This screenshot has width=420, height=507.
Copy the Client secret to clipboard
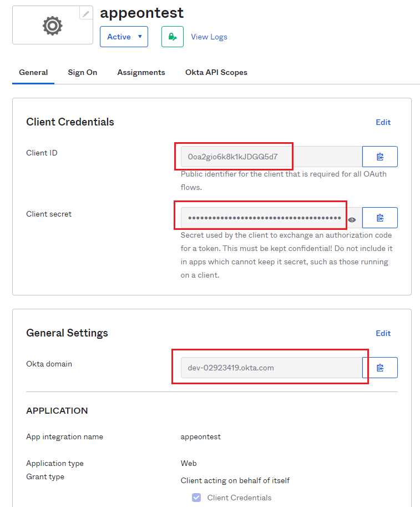click(x=380, y=218)
